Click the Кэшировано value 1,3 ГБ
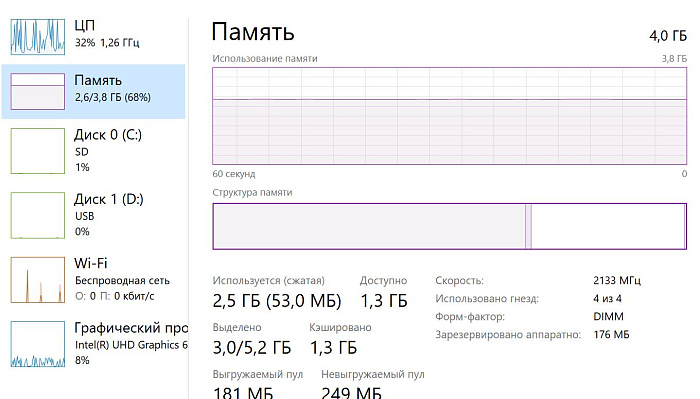 [x=333, y=348]
